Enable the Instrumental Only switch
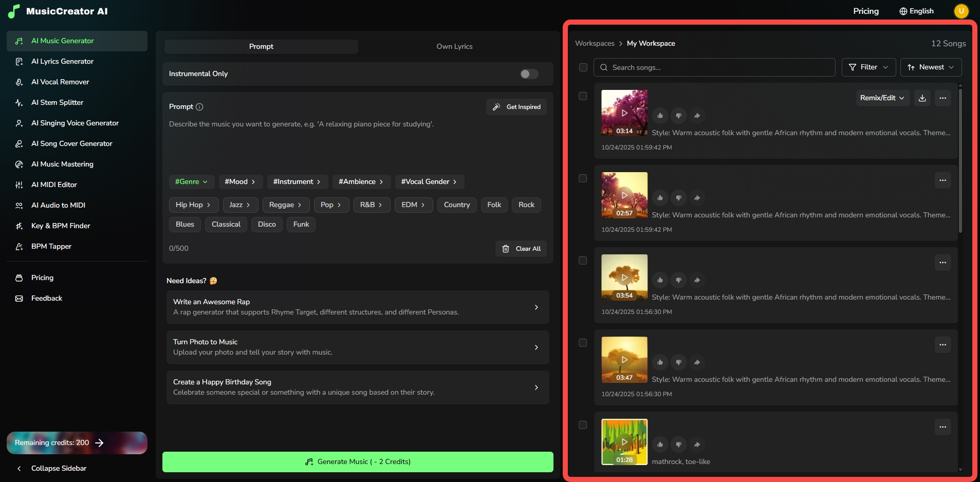Screen dimensions: 980x482 coord(528,74)
